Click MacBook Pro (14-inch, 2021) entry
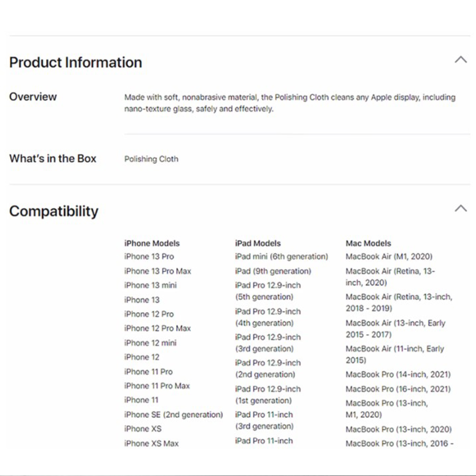Viewport: 476px width, 476px height. pos(398,374)
